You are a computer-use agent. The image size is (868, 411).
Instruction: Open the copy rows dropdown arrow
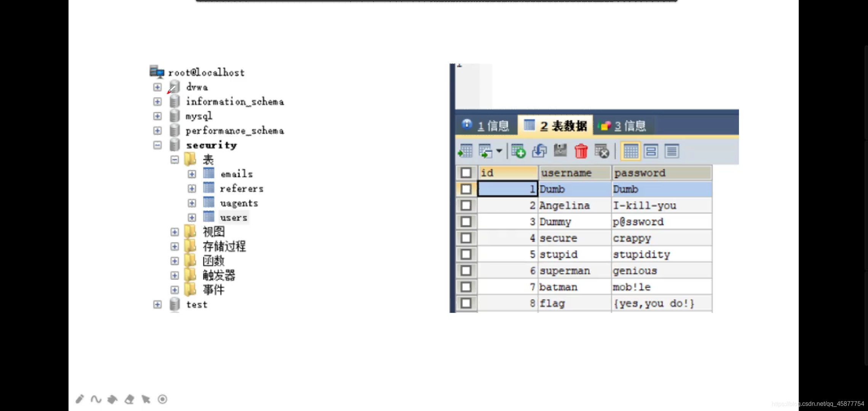tap(499, 151)
